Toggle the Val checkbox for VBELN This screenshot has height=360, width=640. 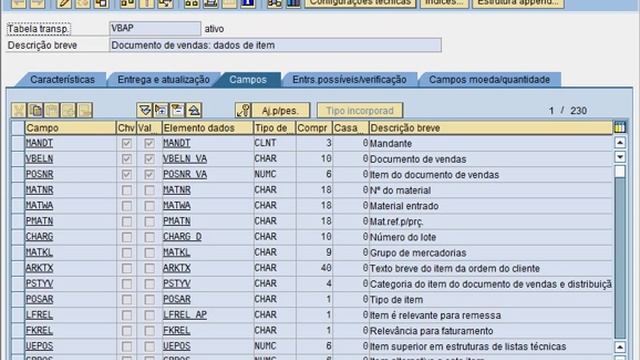pos(149,159)
